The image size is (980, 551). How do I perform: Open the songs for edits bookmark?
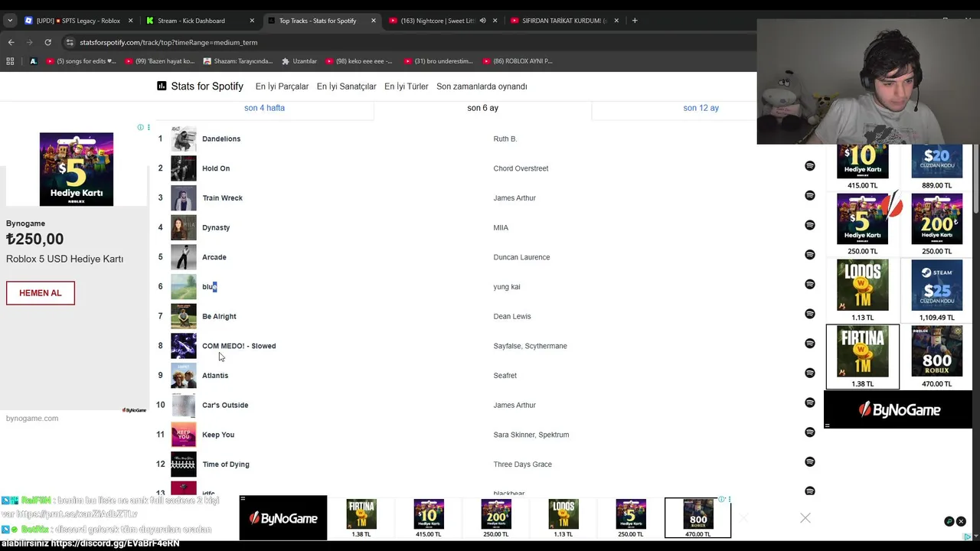coord(81,61)
